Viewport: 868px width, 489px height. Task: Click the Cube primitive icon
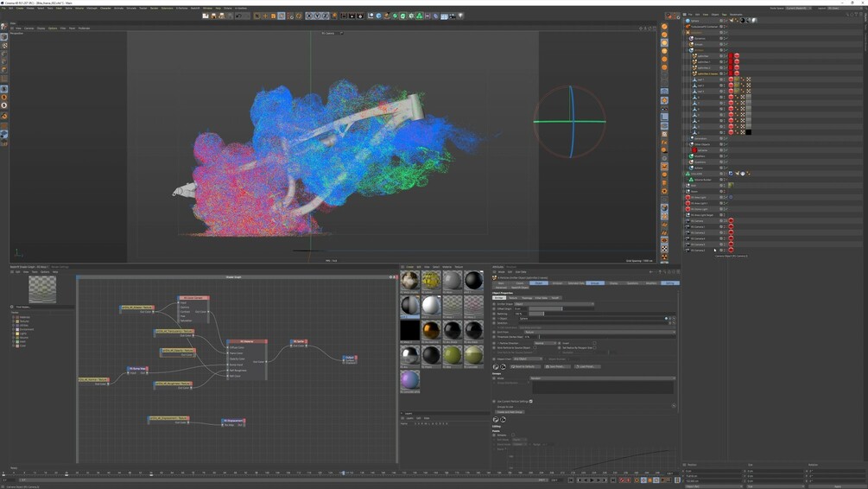tap(378, 16)
